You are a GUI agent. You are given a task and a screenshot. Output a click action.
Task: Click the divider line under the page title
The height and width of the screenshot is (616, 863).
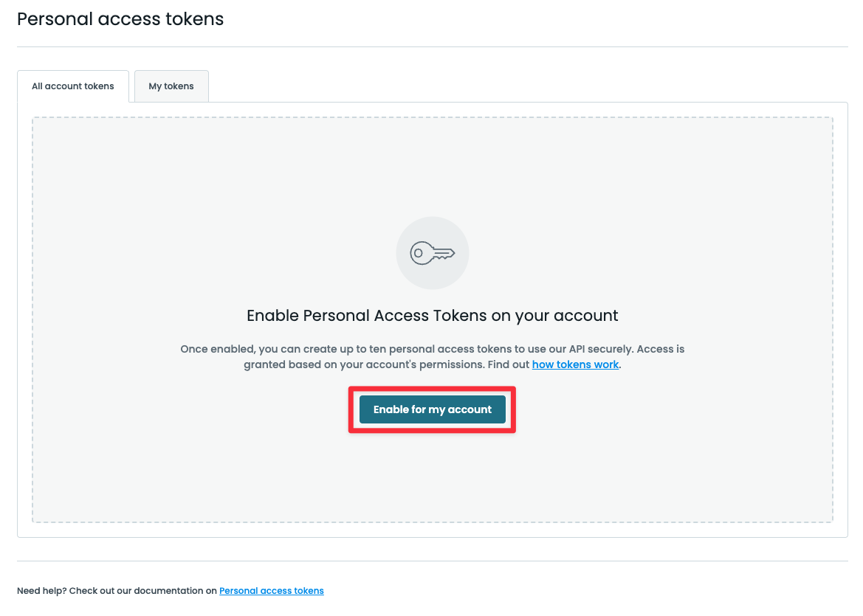click(433, 47)
